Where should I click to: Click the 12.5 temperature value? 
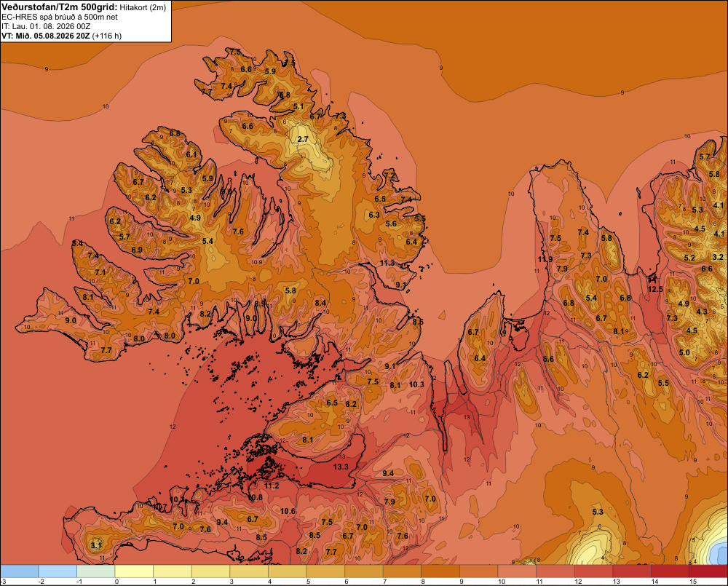(656, 289)
